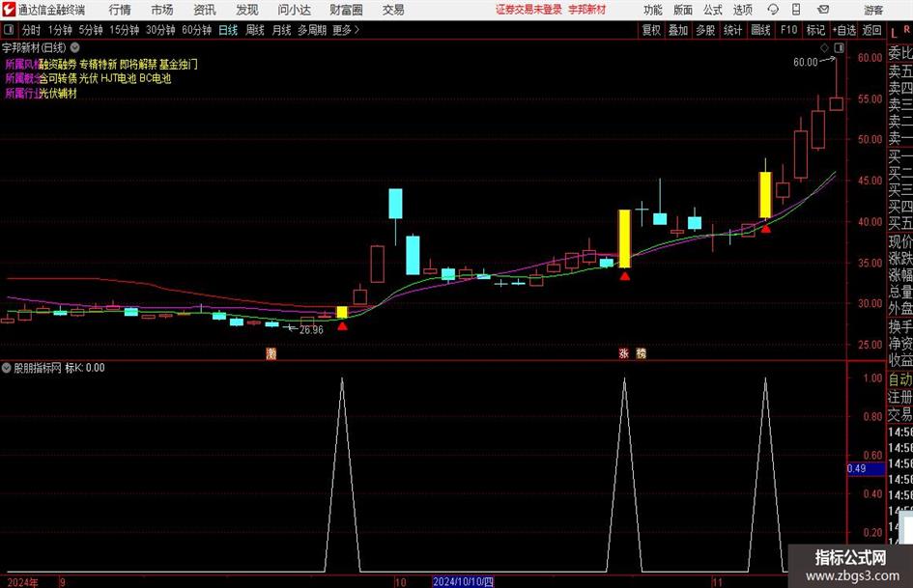Click the red L icon in right panel
The height and width of the screenshot is (588, 913).
tap(894, 33)
